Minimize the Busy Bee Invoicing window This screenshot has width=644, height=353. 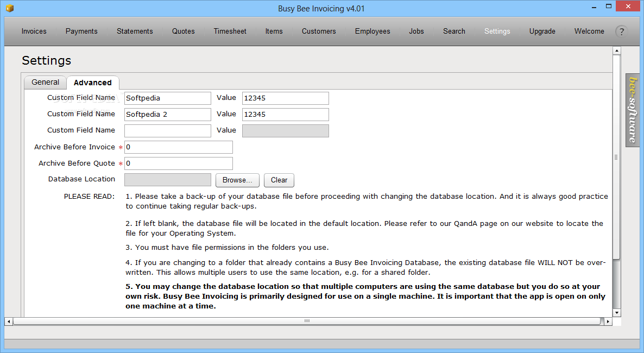pyautogui.click(x=594, y=7)
